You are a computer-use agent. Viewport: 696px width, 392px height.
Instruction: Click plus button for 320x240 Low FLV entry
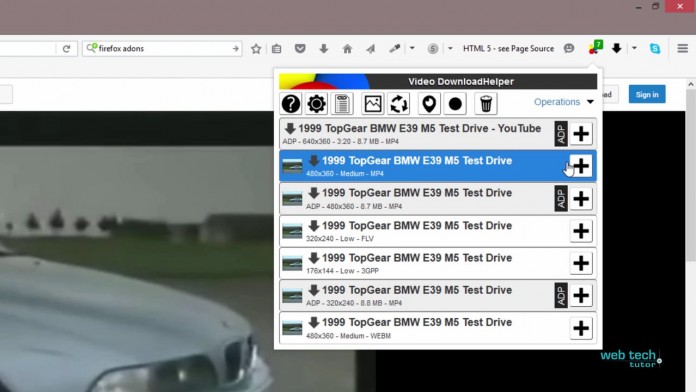581,231
